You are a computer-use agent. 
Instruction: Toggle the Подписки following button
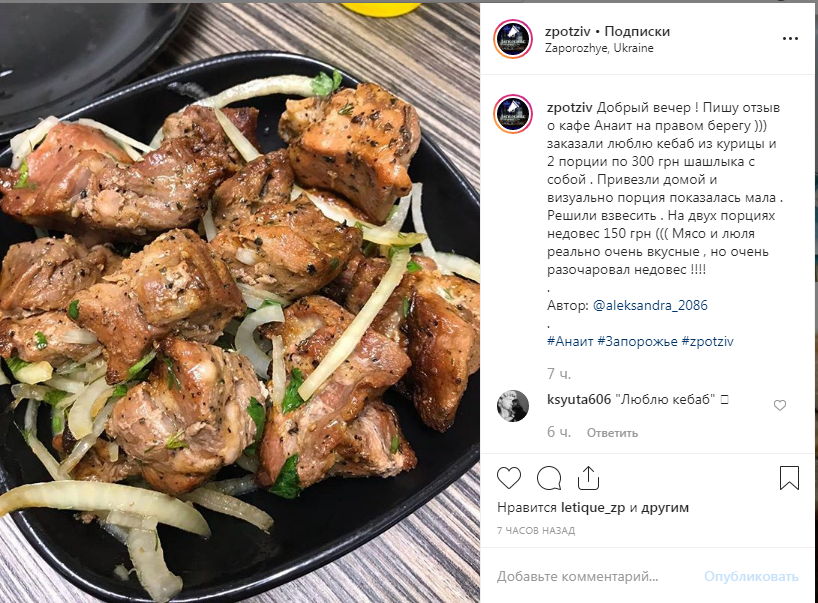tap(637, 31)
